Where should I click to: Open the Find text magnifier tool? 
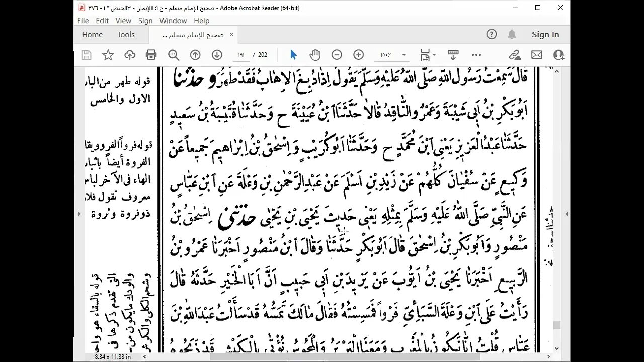coord(174,55)
